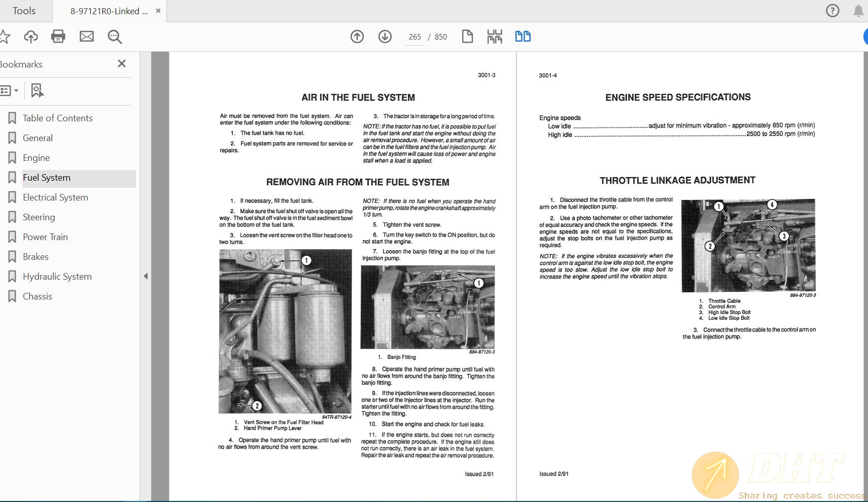Open the Print dialog
Screen dimensions: 868x502
click(x=58, y=36)
